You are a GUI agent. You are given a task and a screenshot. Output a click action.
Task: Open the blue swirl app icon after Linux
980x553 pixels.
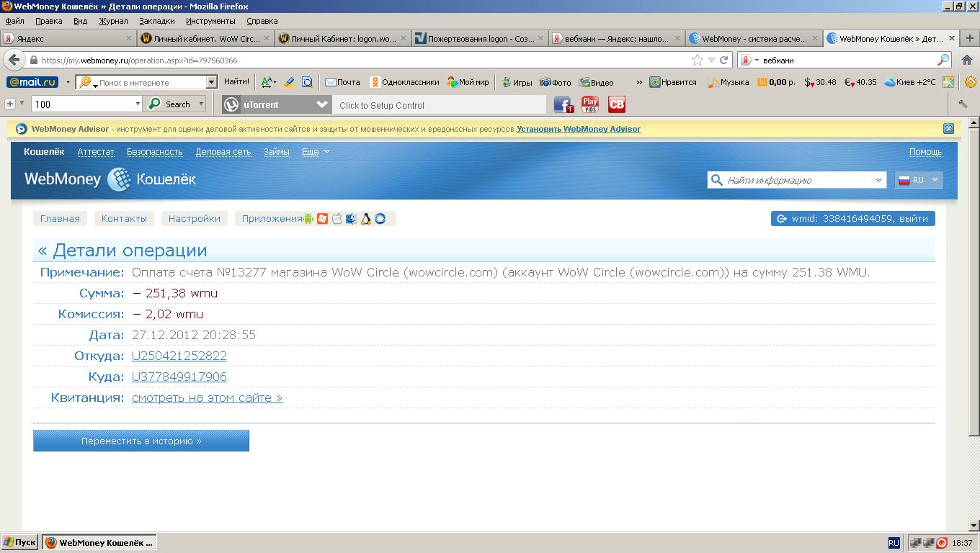tap(380, 219)
